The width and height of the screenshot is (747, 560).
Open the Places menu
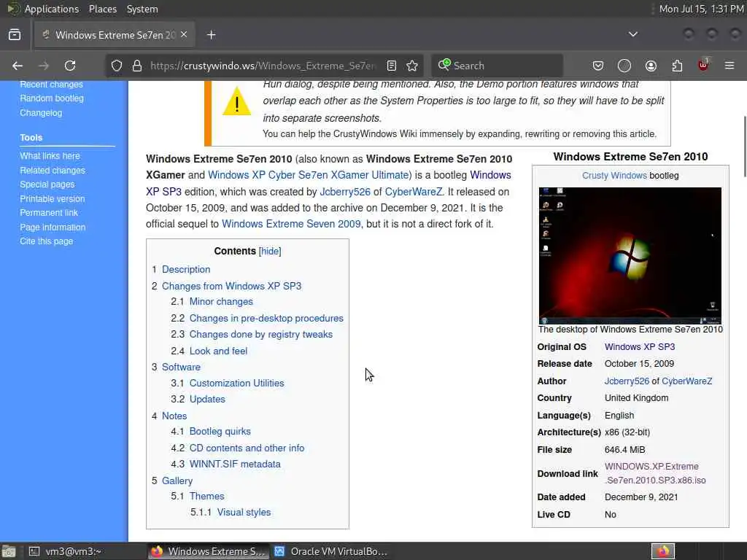(102, 9)
